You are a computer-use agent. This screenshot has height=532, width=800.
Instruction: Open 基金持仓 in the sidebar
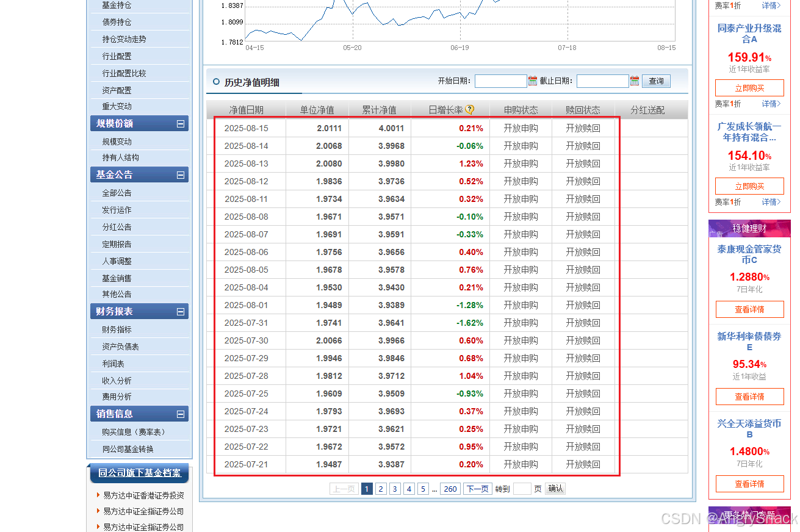coord(117,5)
